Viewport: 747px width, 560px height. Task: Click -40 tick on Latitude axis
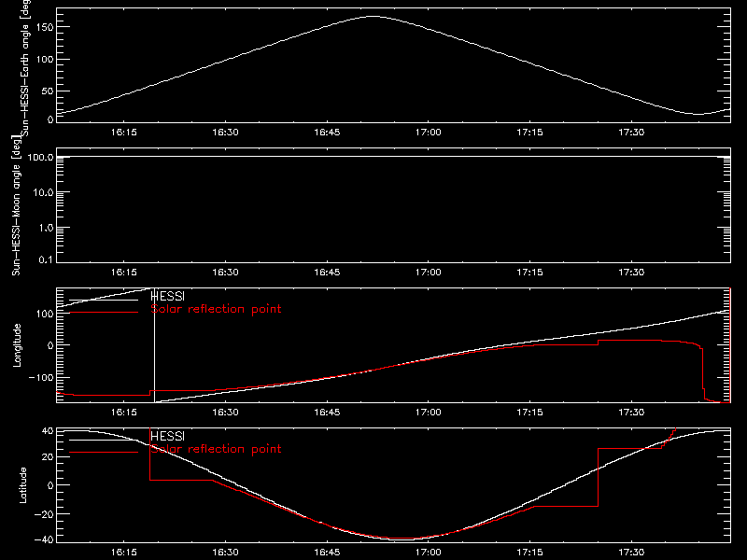pos(44,540)
